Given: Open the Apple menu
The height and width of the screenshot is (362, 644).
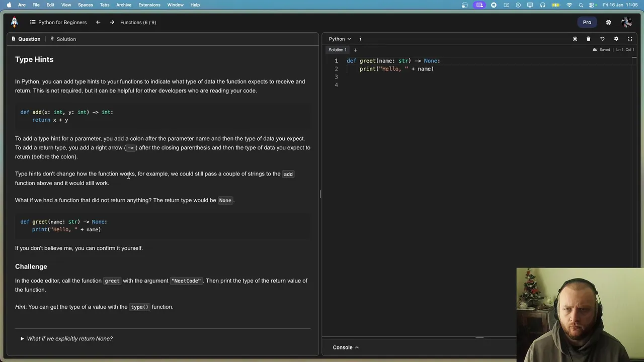Looking at the screenshot, I should pyautogui.click(x=9, y=5).
